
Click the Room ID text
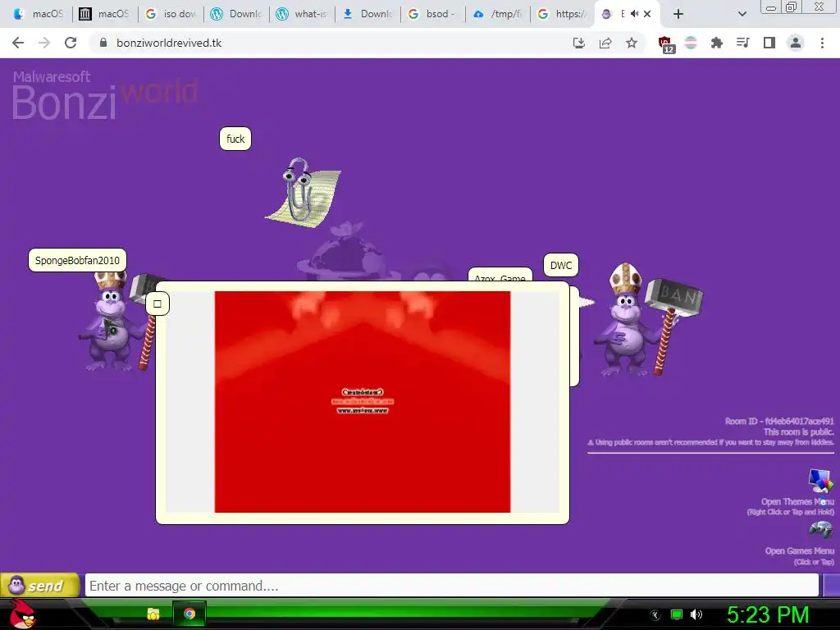pyautogui.click(x=779, y=421)
